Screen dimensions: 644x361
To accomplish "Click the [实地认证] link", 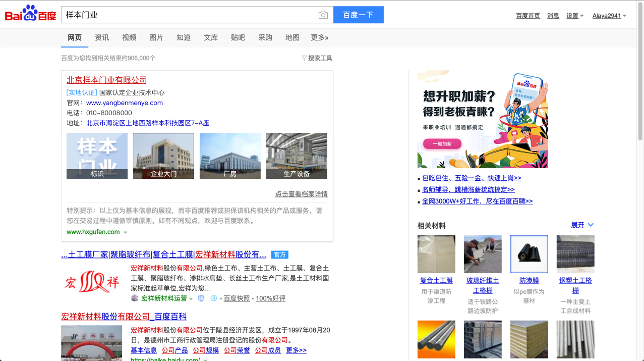I will click(x=82, y=92).
